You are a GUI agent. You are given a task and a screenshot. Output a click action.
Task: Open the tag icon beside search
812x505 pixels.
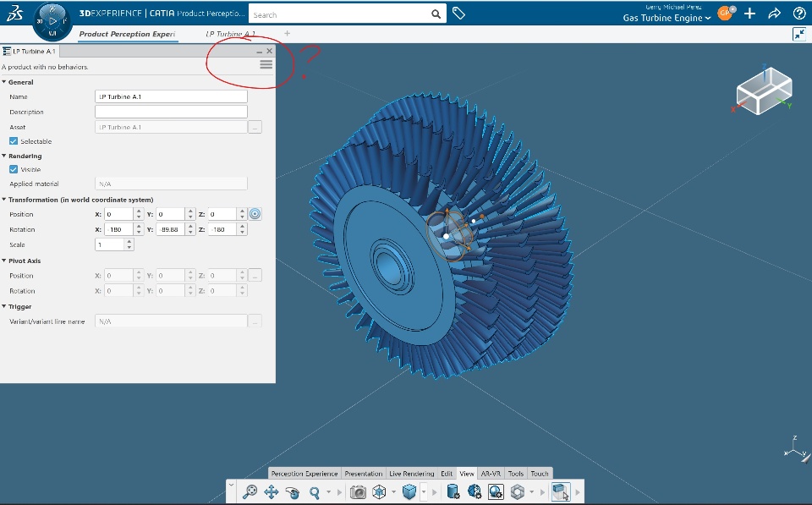[458, 14]
